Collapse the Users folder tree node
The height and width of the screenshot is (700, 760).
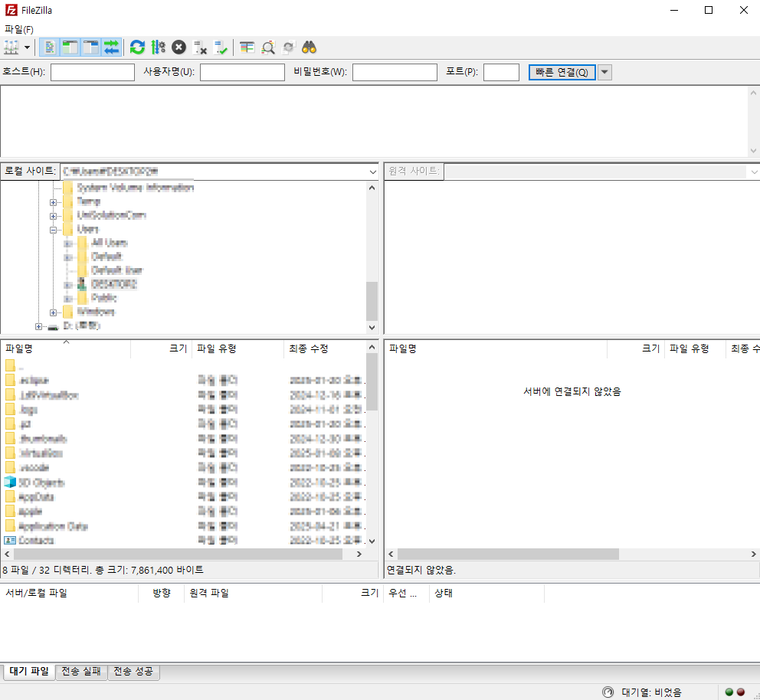[54, 230]
